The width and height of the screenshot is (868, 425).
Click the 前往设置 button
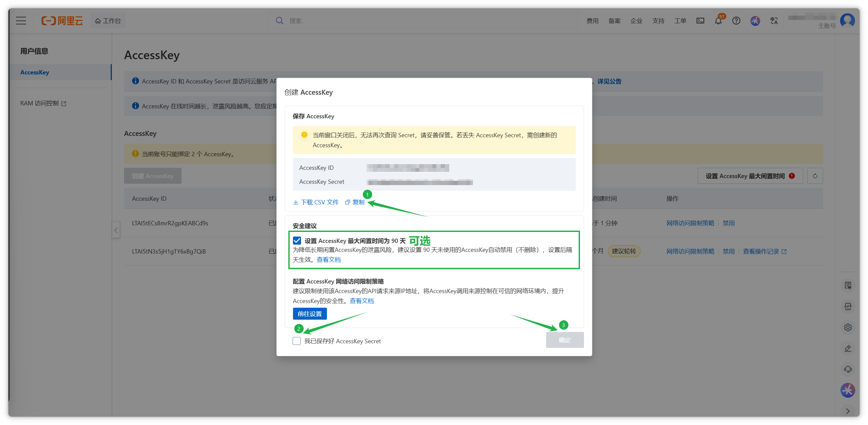tap(310, 314)
